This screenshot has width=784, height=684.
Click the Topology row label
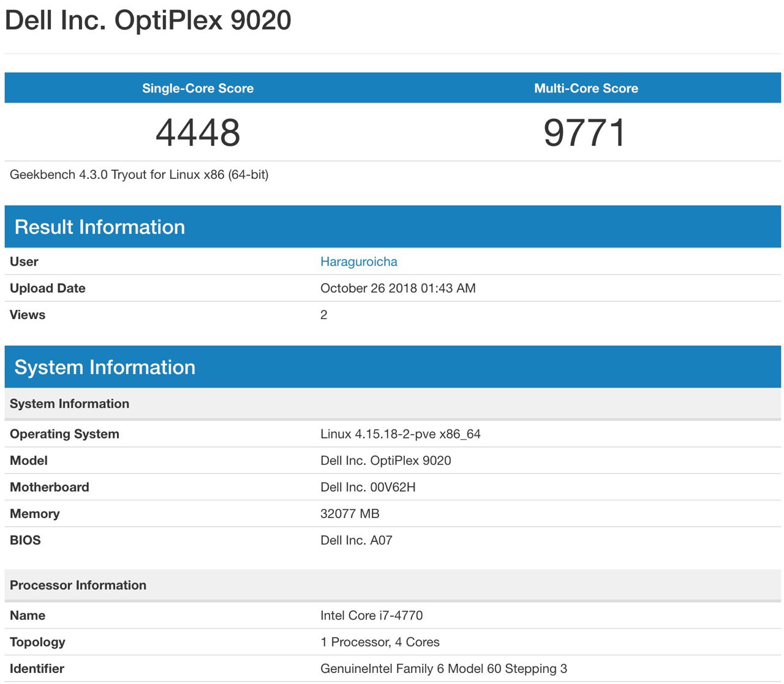37,642
